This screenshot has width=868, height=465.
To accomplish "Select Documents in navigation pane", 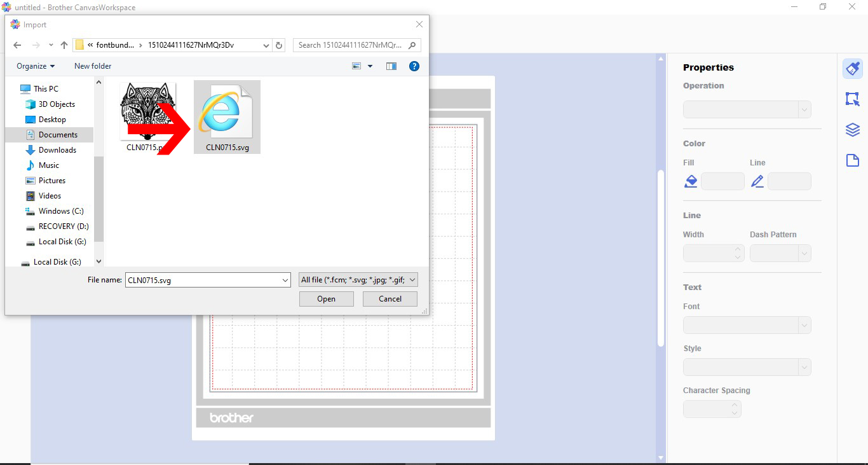I will tap(58, 135).
